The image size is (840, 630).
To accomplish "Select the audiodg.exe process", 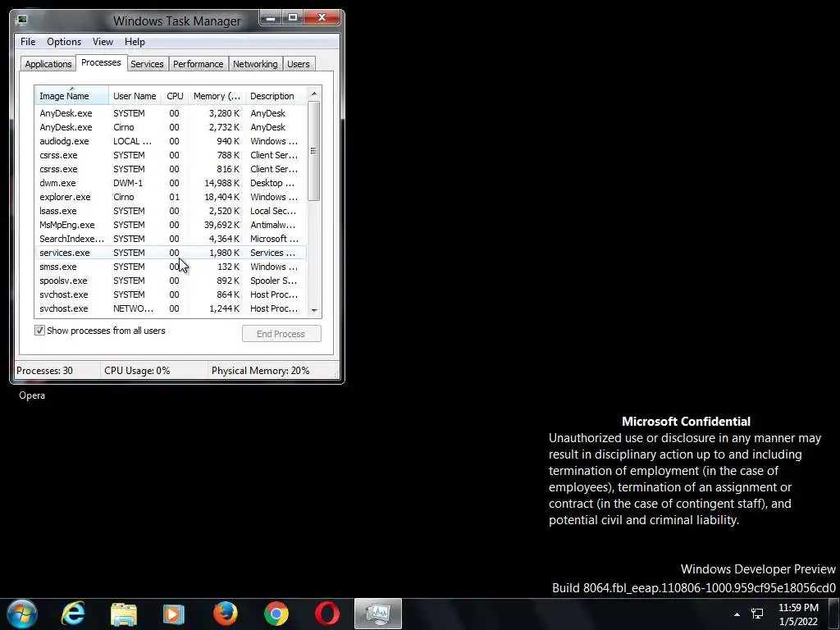I will [x=171, y=141].
